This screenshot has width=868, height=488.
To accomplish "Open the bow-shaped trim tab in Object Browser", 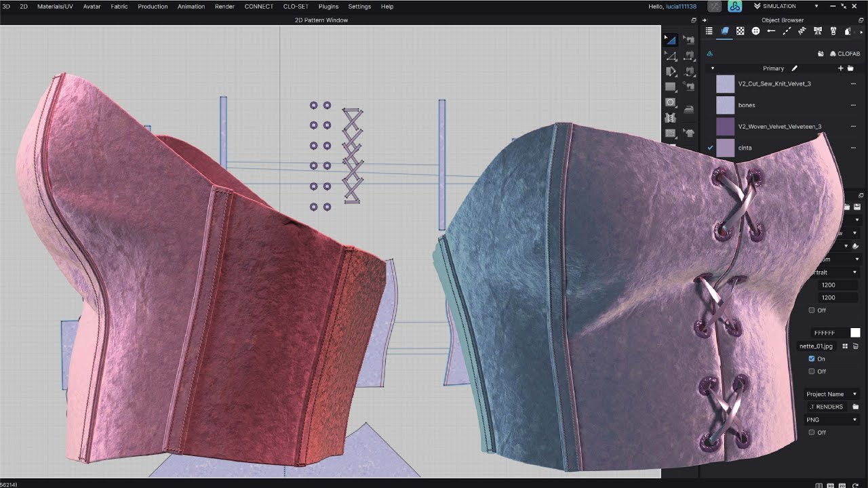I will [818, 31].
